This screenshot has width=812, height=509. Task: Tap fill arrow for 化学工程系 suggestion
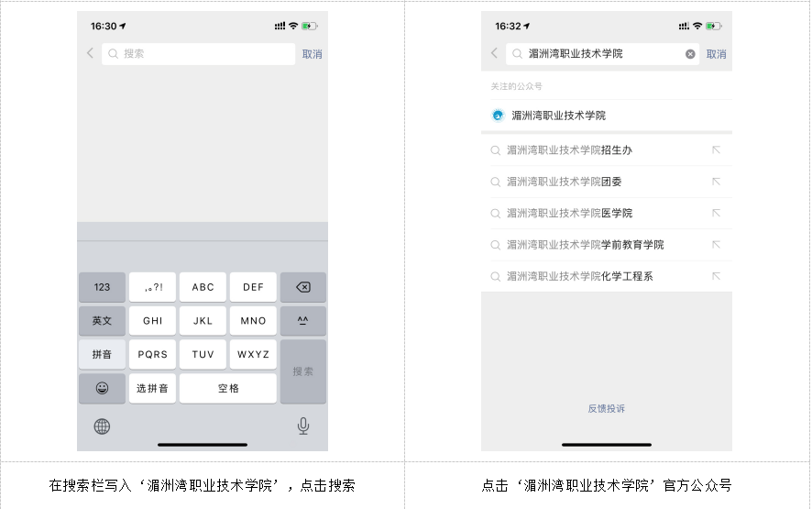click(716, 276)
